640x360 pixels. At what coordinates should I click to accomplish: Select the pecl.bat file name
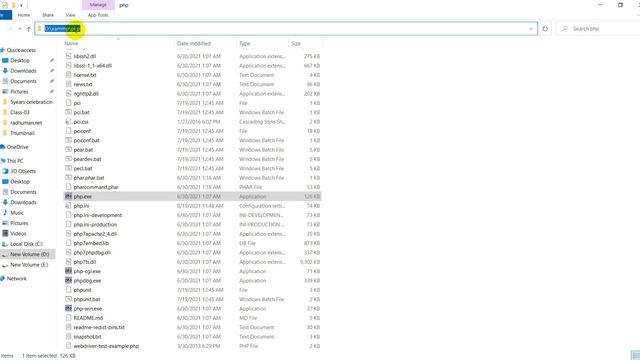[x=83, y=169]
